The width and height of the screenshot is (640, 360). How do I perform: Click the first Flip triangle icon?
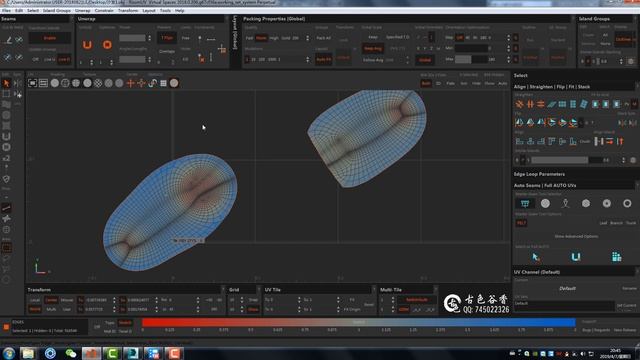519,122
